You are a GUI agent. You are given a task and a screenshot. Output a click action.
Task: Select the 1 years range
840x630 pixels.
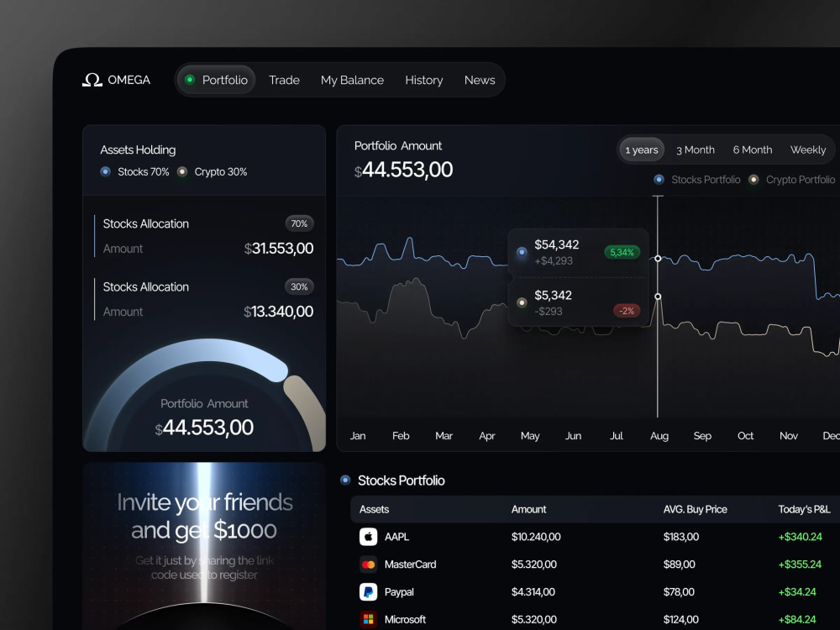[x=642, y=150]
